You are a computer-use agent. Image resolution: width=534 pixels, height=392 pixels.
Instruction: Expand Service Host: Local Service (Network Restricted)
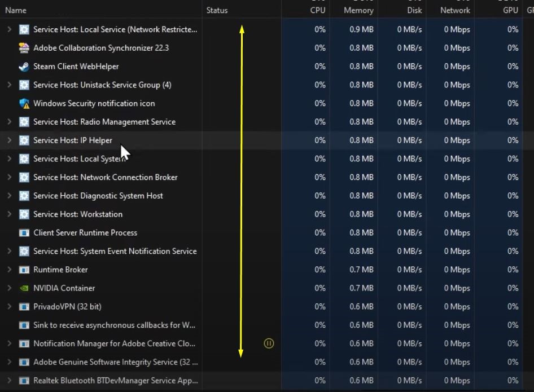10,29
